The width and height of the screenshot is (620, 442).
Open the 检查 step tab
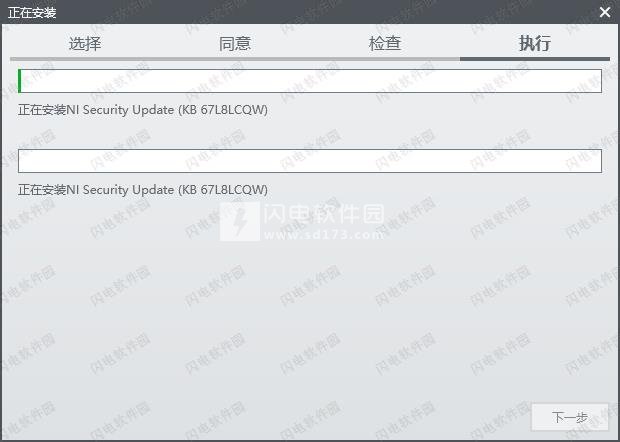[385, 43]
